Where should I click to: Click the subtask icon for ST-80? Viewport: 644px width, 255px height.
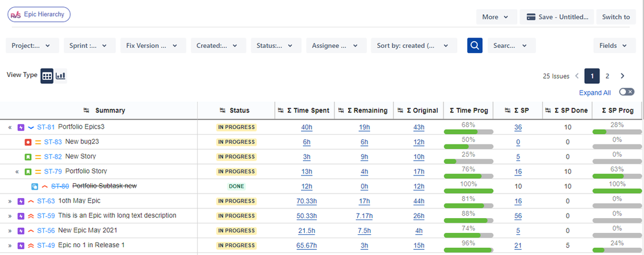pyautogui.click(x=35, y=187)
